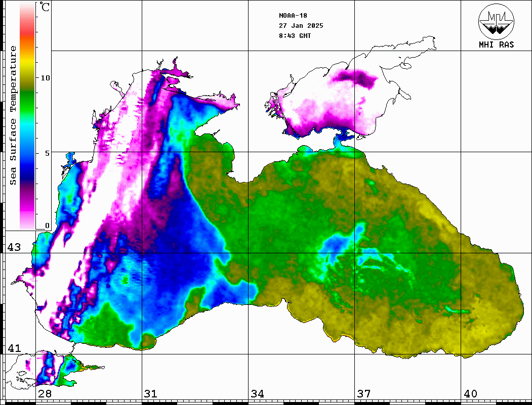Click latitude label '41'
Viewport: 532px width, 405px height.
pos(14,348)
